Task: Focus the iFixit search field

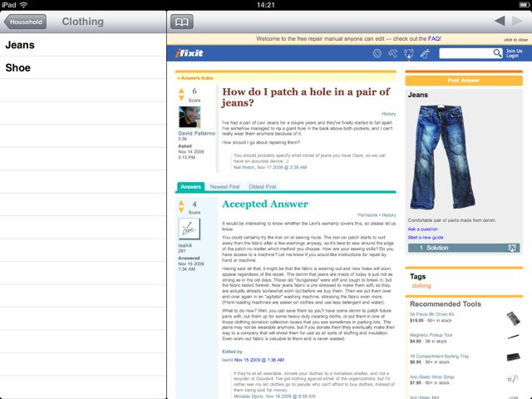Action: tap(466, 53)
